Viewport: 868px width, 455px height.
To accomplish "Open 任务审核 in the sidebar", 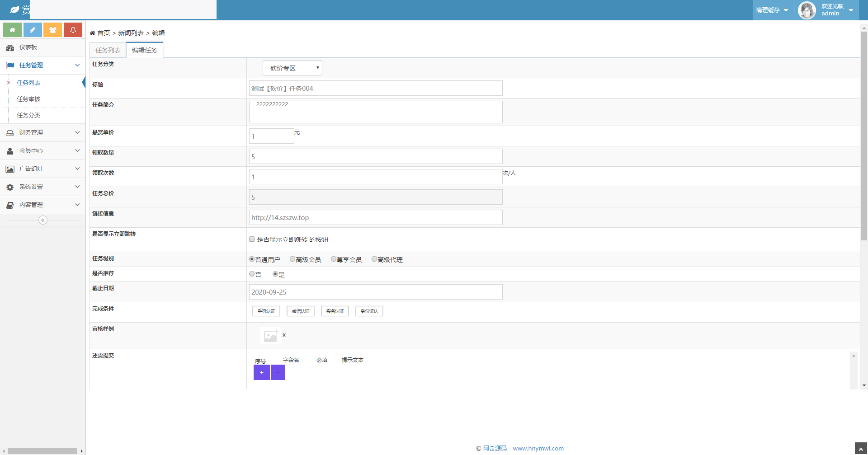I will [28, 99].
